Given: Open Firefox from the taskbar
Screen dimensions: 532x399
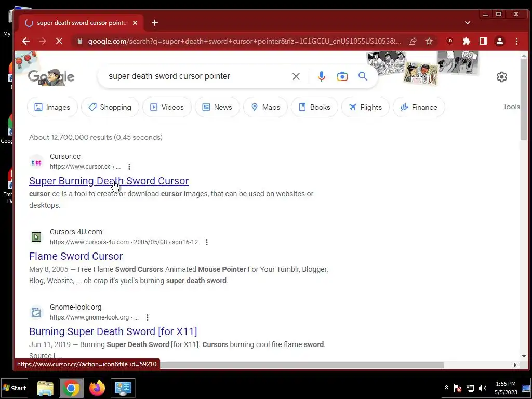Looking at the screenshot, I should pos(97,388).
